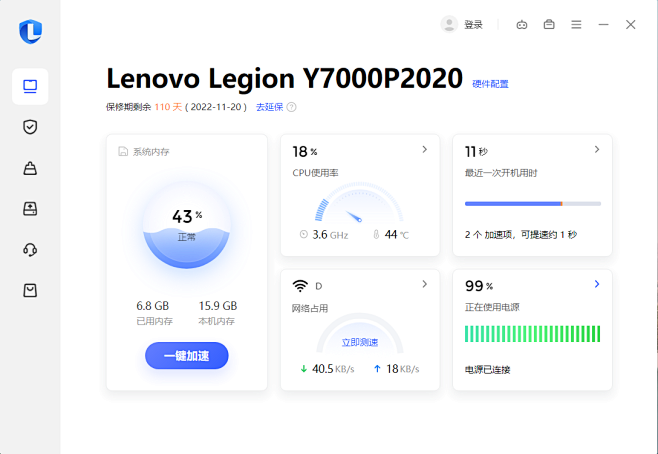The image size is (658, 454).
Task: Open the cleanup broom sidebar icon
Action: 30,168
